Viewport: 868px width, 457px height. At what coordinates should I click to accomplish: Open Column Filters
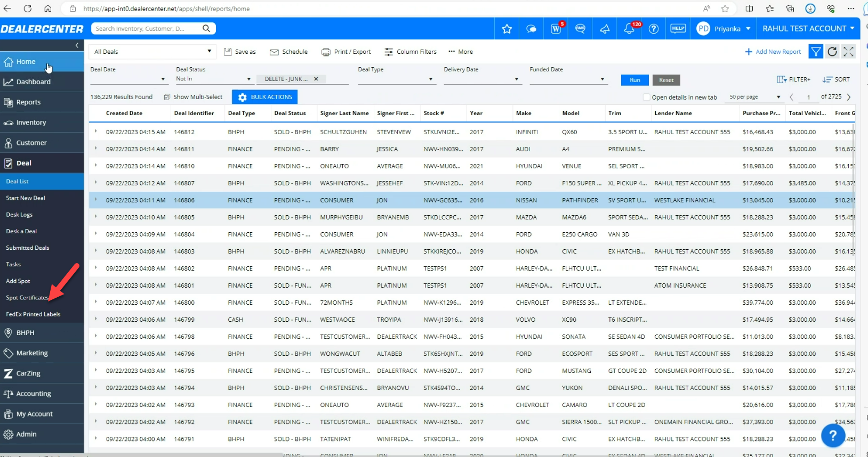click(x=411, y=52)
